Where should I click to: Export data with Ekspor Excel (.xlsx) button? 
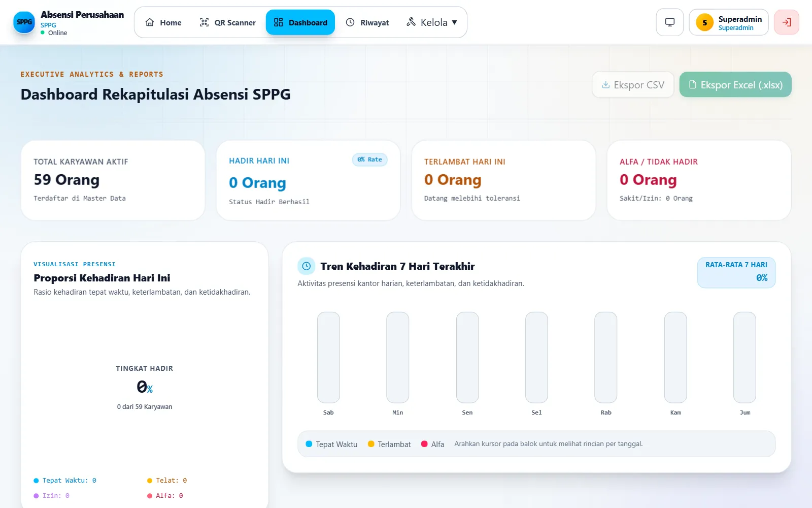coord(735,85)
